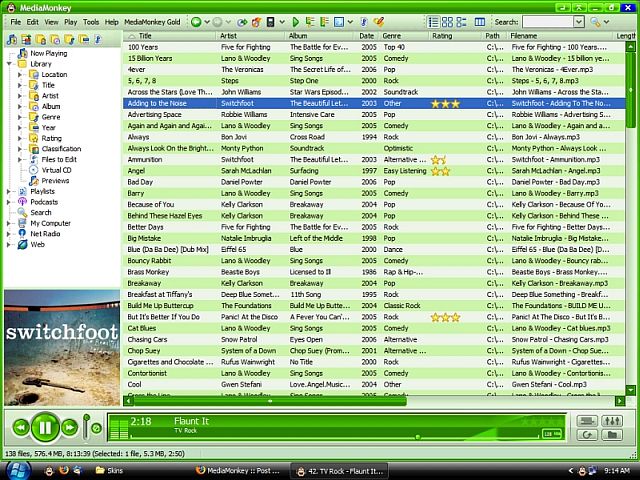Skip to the next track in player

click(69, 427)
